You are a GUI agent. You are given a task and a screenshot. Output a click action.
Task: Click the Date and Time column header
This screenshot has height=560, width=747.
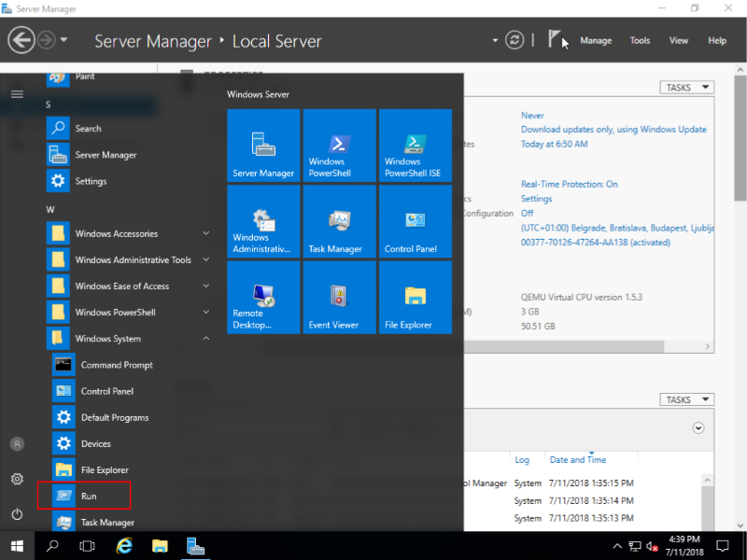[x=578, y=460]
